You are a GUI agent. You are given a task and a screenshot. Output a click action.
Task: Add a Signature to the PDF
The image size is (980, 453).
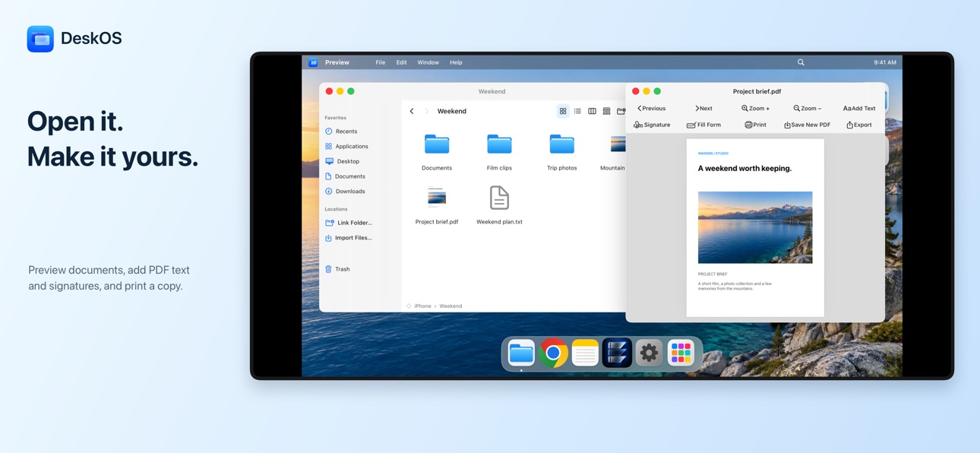[652, 125]
